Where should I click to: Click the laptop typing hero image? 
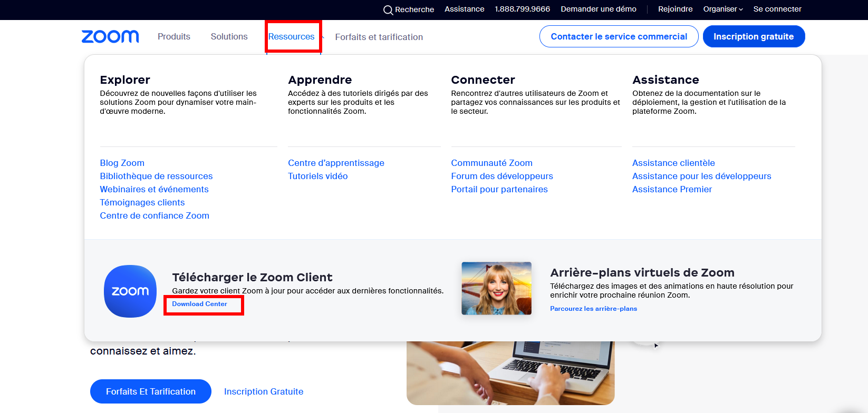pyautogui.click(x=510, y=373)
